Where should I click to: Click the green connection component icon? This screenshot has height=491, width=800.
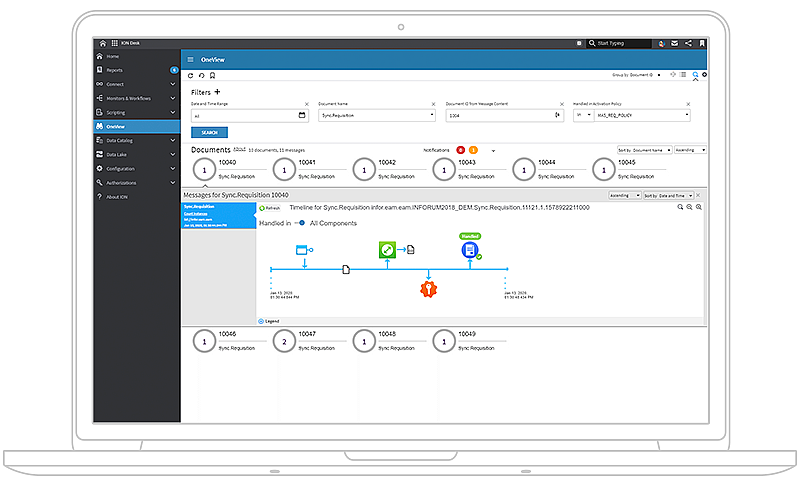coord(388,249)
